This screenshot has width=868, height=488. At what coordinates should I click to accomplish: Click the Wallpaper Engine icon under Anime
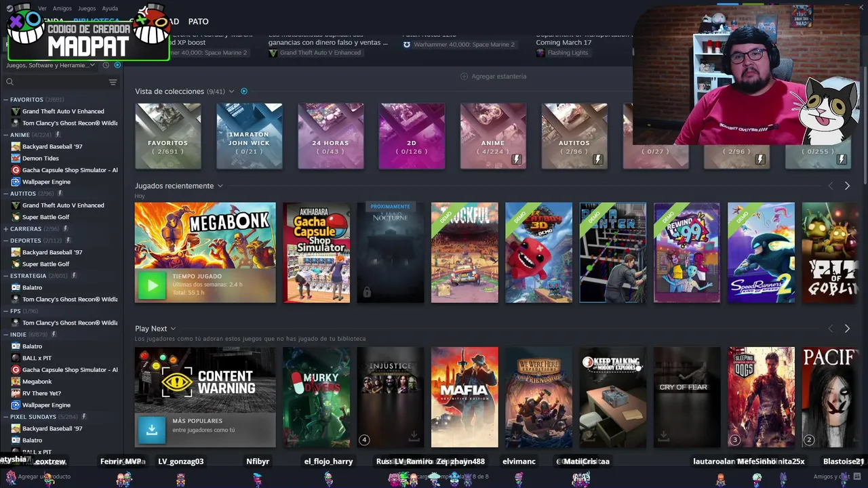16,182
